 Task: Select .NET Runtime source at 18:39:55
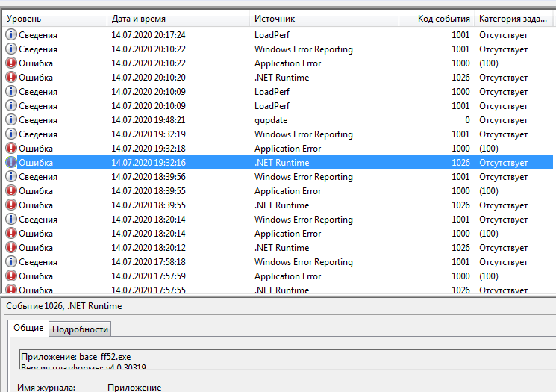pyautogui.click(x=281, y=205)
